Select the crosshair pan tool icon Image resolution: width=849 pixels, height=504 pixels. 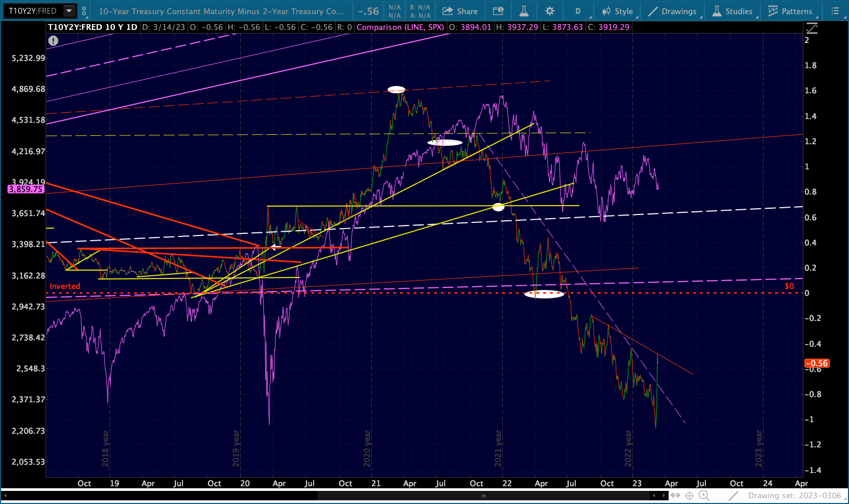pos(690,496)
